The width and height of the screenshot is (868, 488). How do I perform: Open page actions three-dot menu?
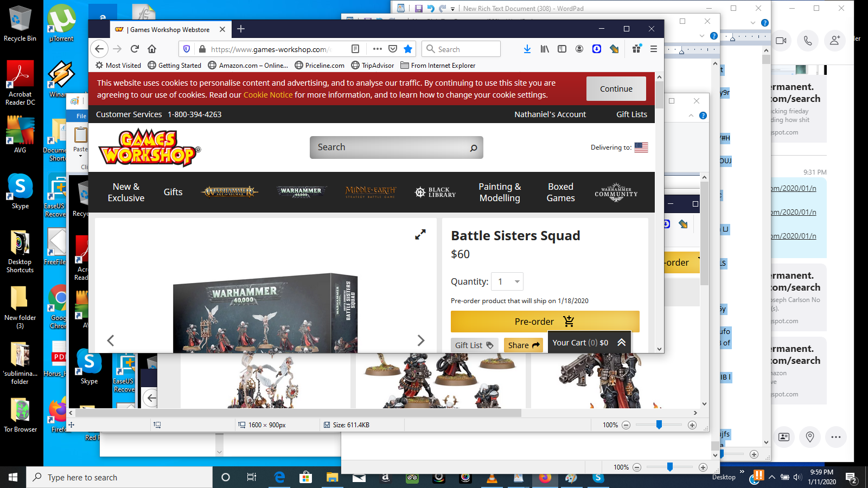[x=377, y=49]
